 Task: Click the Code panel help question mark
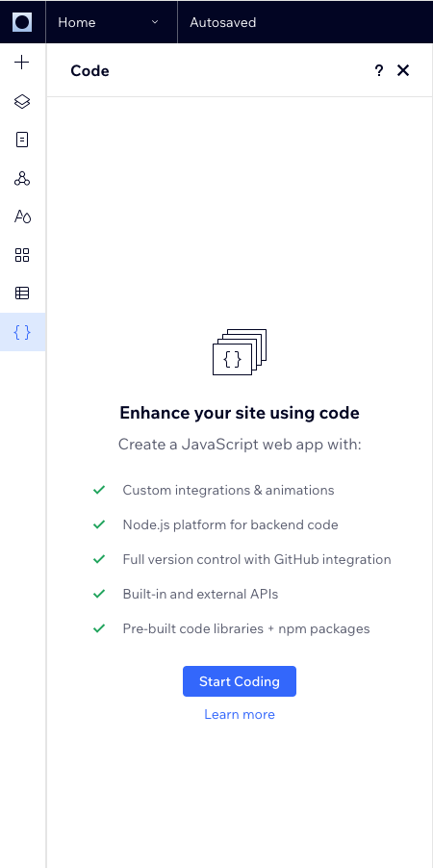coord(379,70)
